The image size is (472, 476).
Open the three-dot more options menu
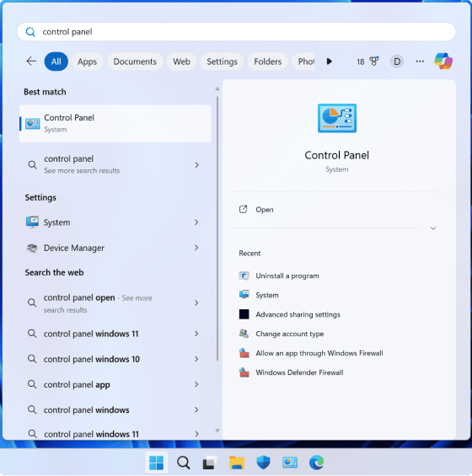click(420, 62)
